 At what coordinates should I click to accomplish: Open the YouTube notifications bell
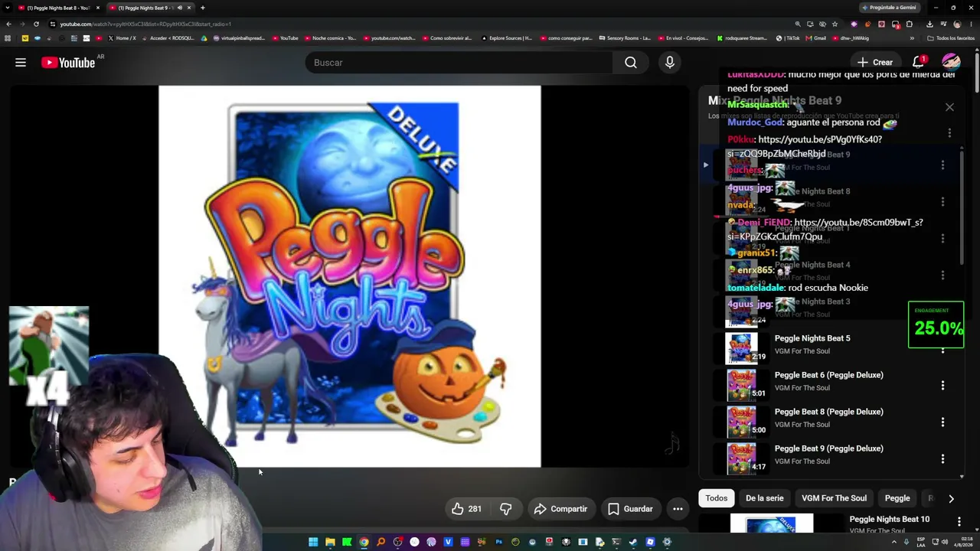[x=918, y=63]
